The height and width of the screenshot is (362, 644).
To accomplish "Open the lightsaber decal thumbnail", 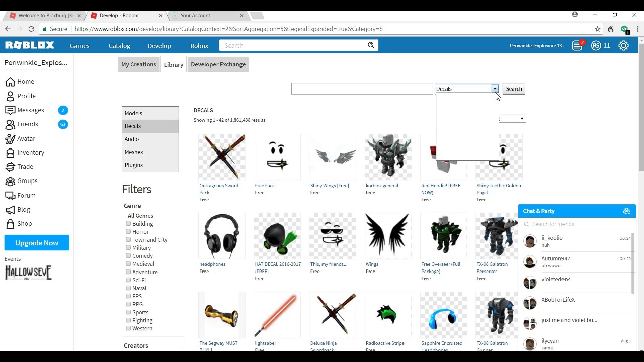I will click(x=277, y=315).
